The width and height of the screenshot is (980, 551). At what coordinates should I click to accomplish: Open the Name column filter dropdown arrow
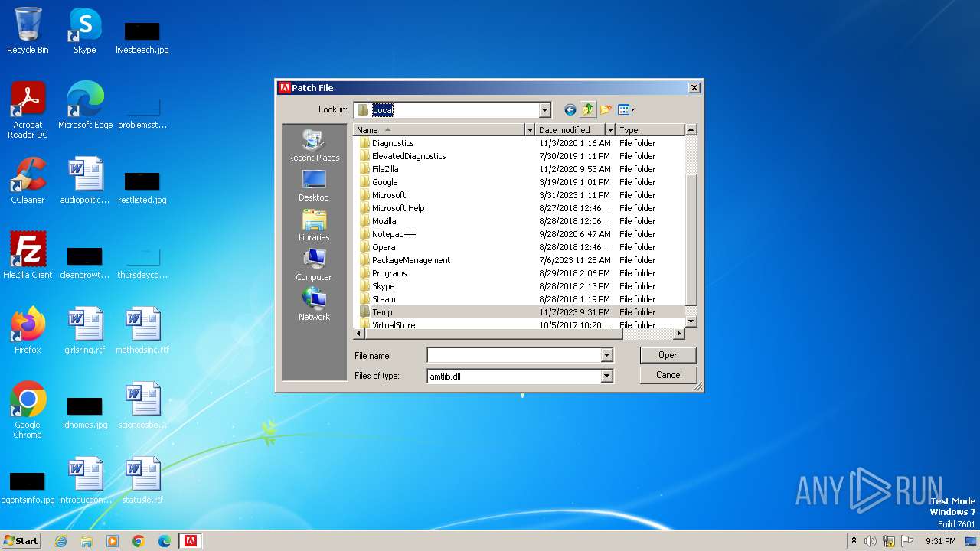(529, 130)
